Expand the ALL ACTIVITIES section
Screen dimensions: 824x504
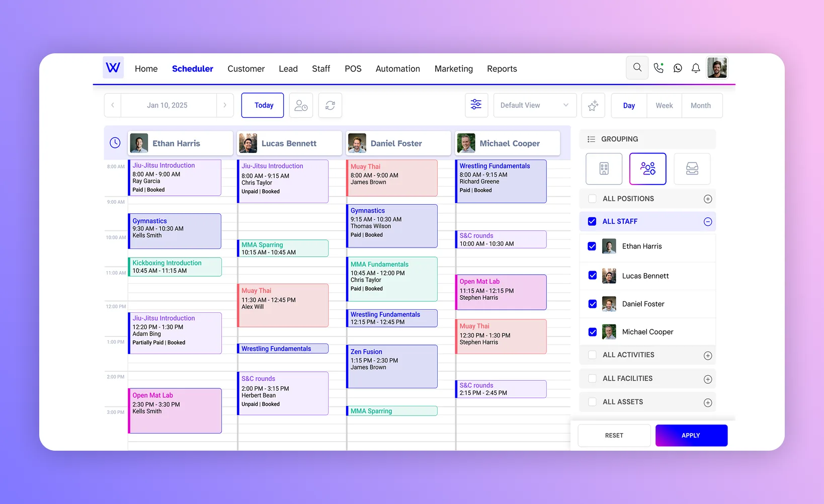(x=708, y=355)
